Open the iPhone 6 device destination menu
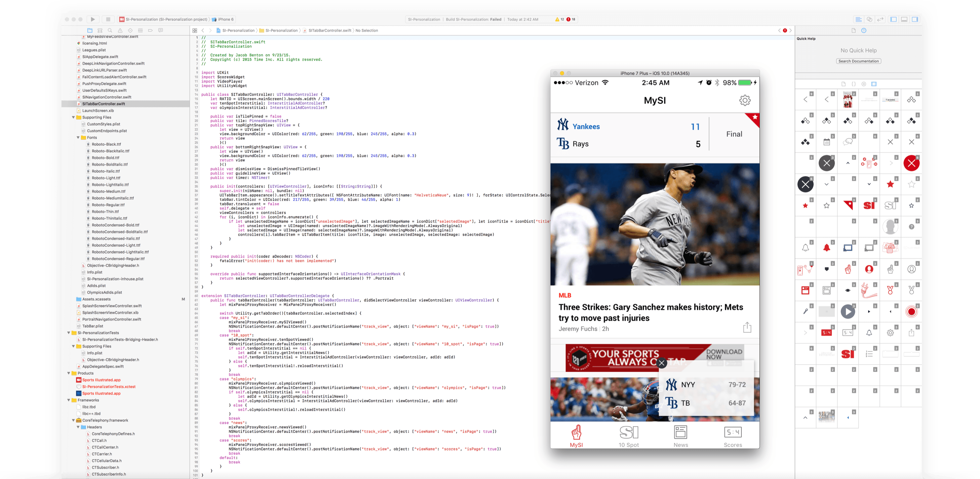This screenshot has height=479, width=980. tap(222, 19)
